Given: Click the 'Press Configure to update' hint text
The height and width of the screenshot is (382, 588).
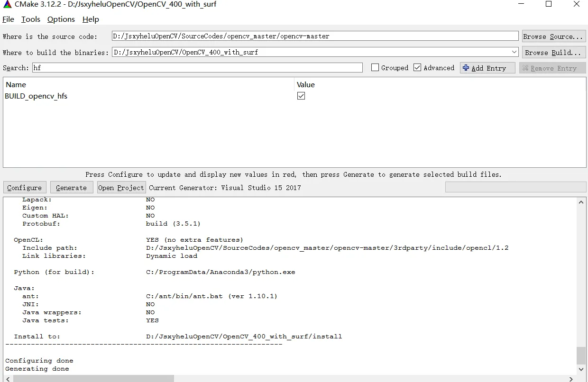Looking at the screenshot, I should click(x=294, y=174).
